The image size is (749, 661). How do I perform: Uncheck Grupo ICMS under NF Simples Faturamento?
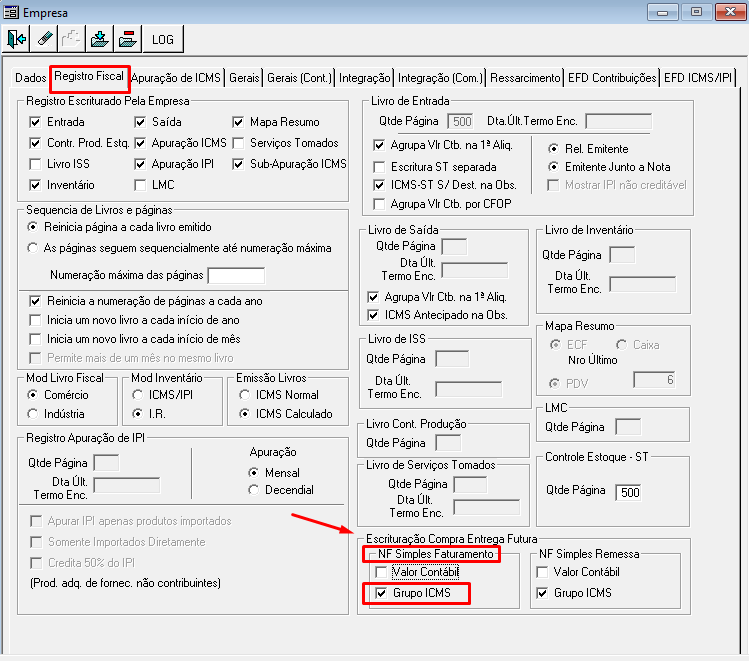380,593
